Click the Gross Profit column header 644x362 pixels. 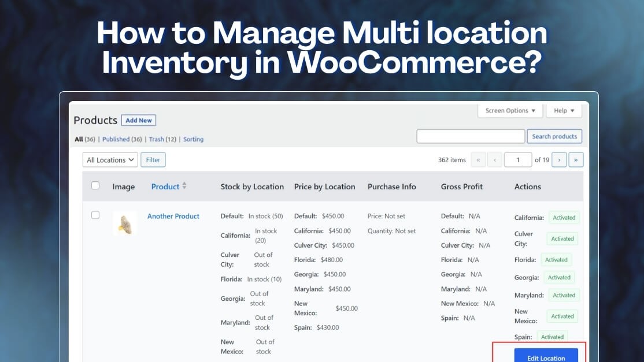[462, 186]
